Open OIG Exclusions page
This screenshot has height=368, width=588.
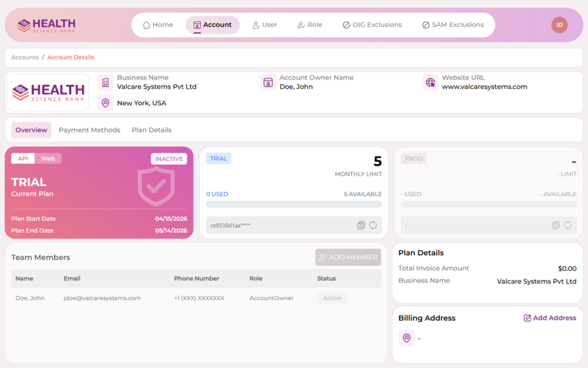[372, 25]
